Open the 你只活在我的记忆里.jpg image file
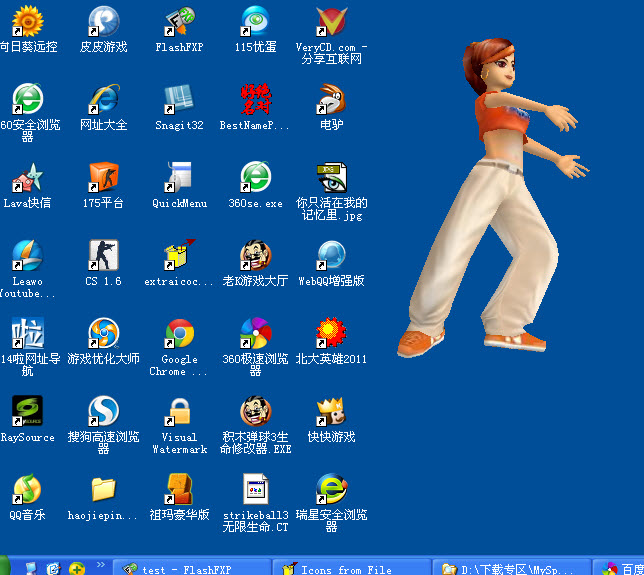Image resolution: width=644 pixels, height=575 pixels. click(x=331, y=178)
